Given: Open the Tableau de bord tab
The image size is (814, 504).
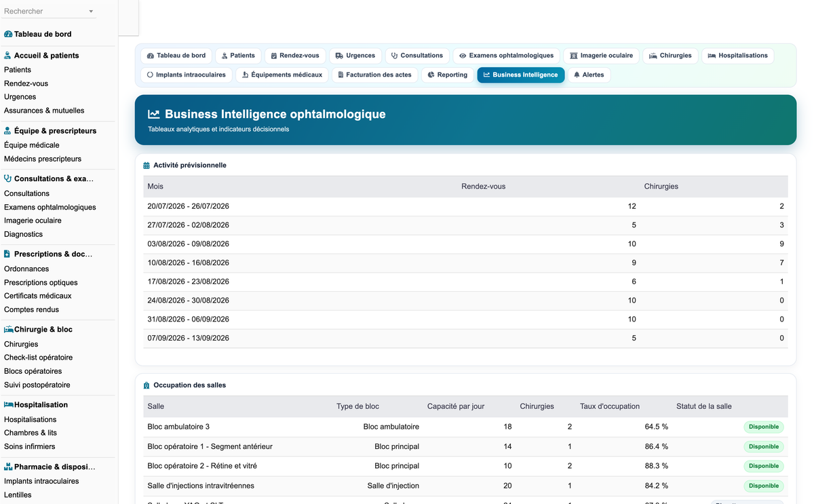Looking at the screenshot, I should point(176,56).
